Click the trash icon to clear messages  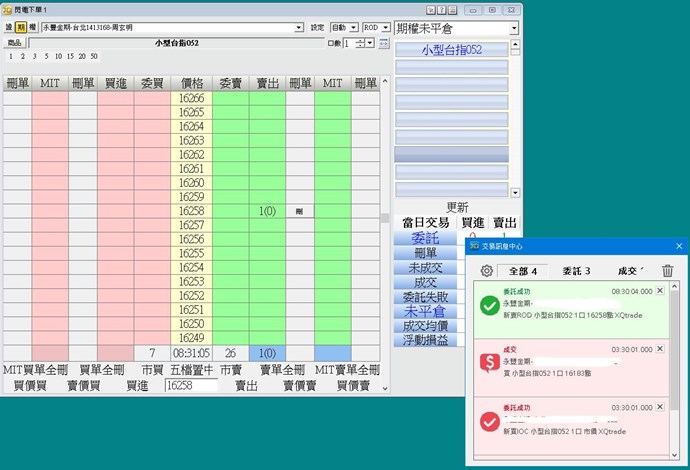pos(668,270)
